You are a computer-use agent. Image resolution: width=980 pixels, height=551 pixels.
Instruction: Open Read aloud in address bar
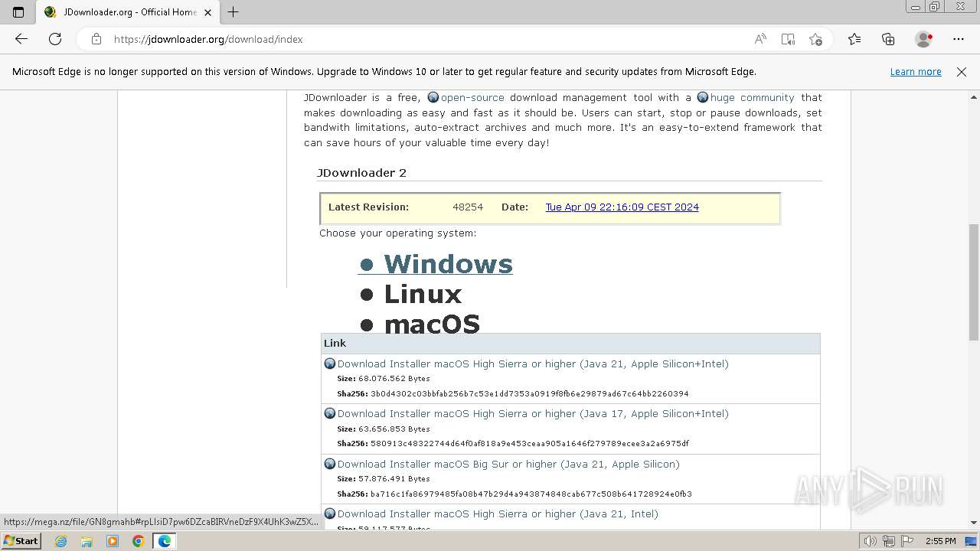(x=760, y=39)
